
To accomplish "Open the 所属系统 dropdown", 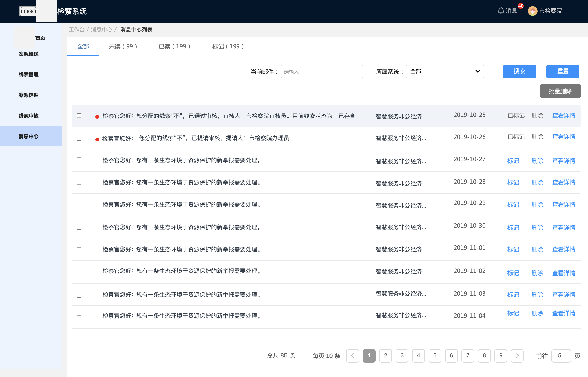I will pyautogui.click(x=445, y=71).
